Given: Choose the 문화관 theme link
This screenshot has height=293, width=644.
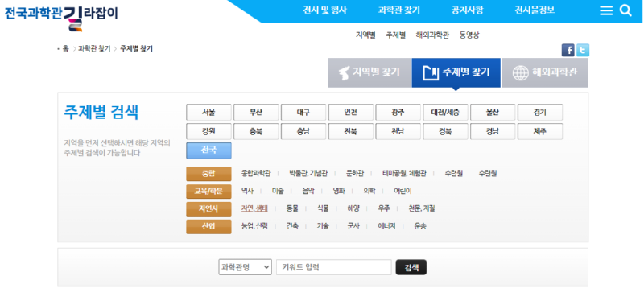Looking at the screenshot, I should pos(355,173).
